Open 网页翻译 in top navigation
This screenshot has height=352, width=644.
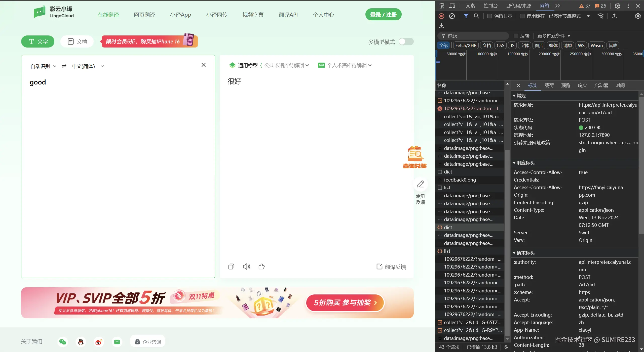(x=144, y=15)
